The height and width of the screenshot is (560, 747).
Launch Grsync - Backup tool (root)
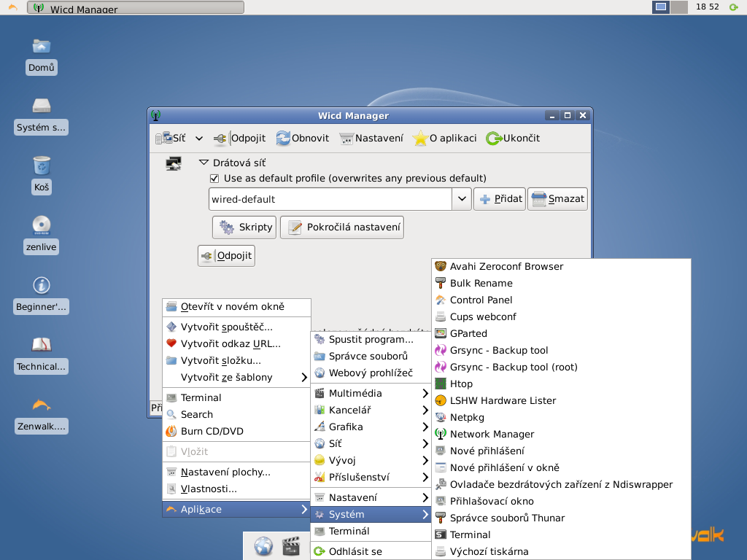click(x=561, y=367)
